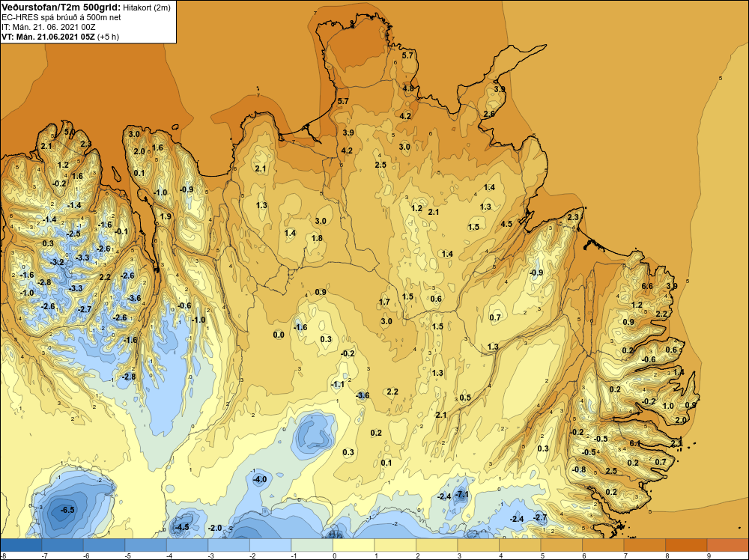Click the 'Hitakort (2m)' label
749x560 pixels.
click(146, 7)
